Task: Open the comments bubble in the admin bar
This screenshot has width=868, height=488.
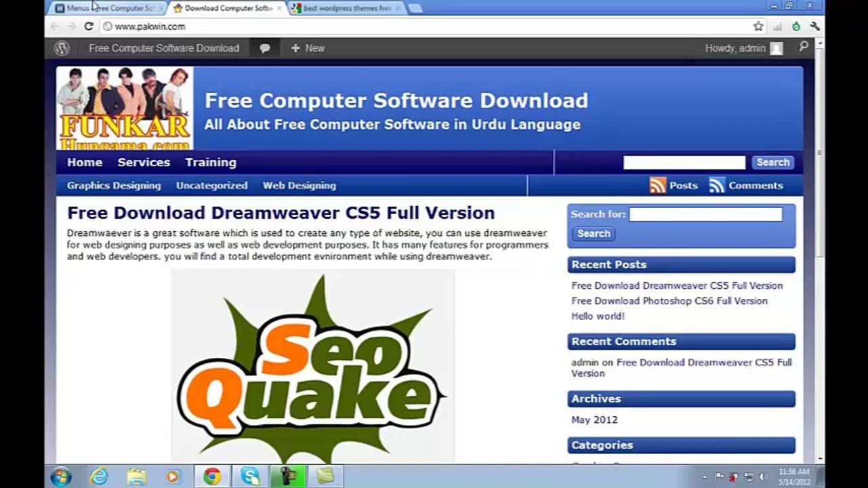Action: tap(265, 48)
